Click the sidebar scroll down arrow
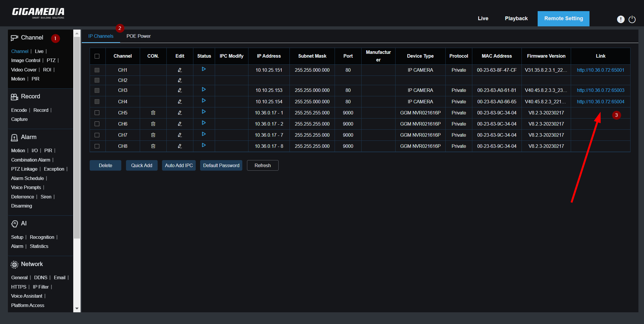 pyautogui.click(x=77, y=308)
